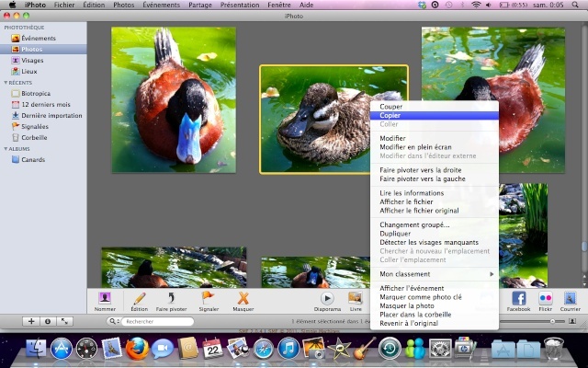Open Canards album in sidebar
The image size is (588, 368).
[x=35, y=159]
